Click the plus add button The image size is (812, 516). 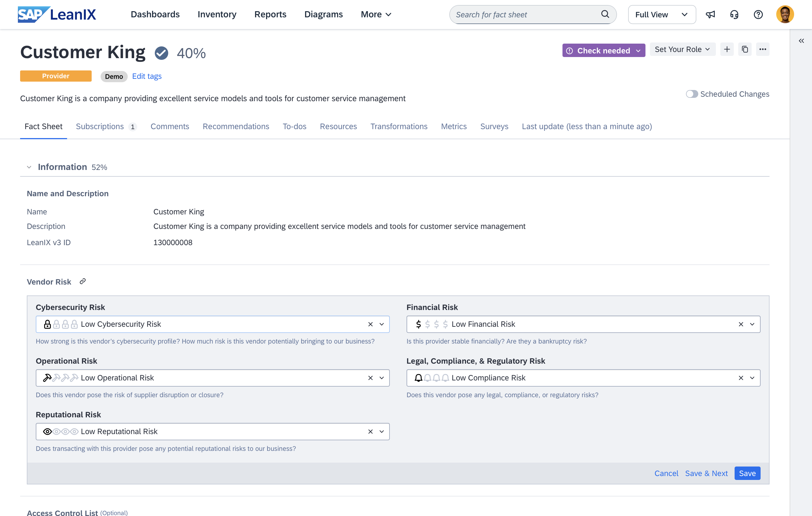click(x=727, y=49)
